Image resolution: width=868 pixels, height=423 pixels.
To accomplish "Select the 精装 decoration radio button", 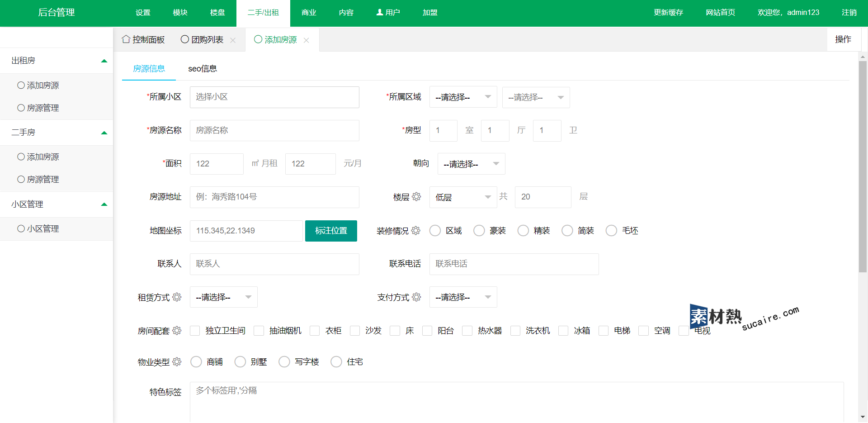I will (x=523, y=231).
